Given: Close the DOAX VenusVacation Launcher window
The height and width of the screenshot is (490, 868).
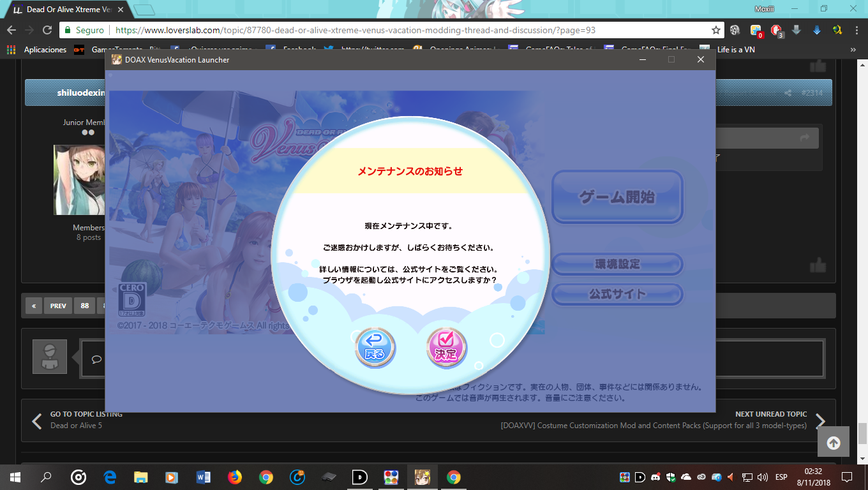Looking at the screenshot, I should coord(701,59).
